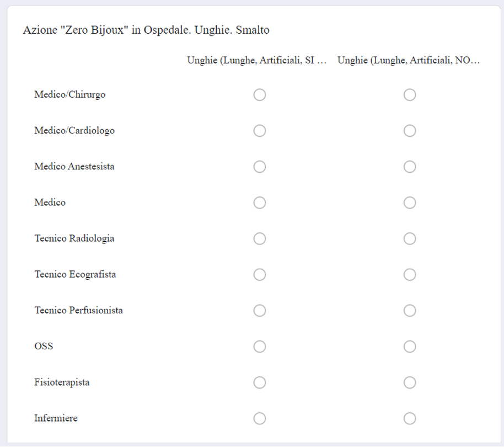Check NO option for Tecnico Ecografista
The image size is (504, 447).
[410, 275]
